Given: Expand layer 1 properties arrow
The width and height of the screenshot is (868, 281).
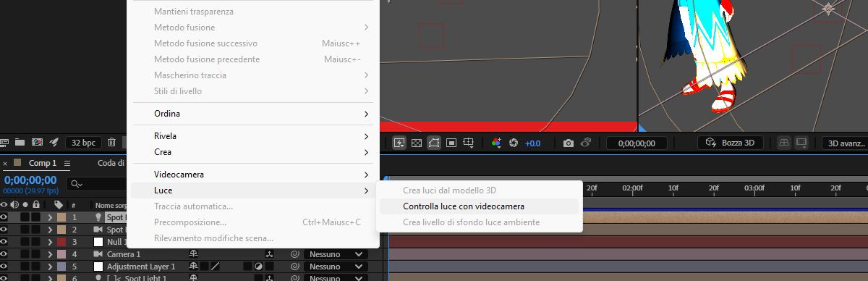Looking at the screenshot, I should click(x=49, y=217).
